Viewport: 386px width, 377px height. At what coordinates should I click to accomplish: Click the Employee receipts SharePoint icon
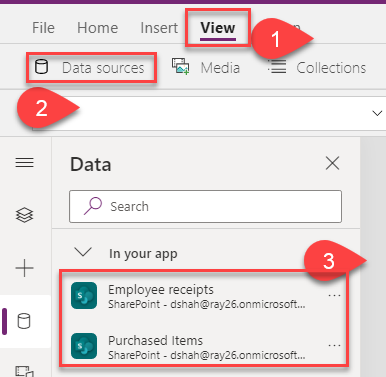point(84,296)
